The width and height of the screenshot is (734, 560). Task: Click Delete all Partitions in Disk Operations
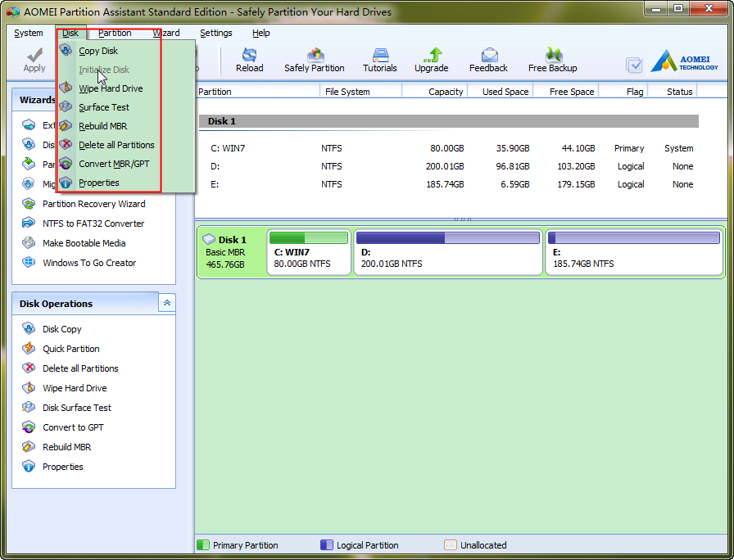pyautogui.click(x=80, y=368)
